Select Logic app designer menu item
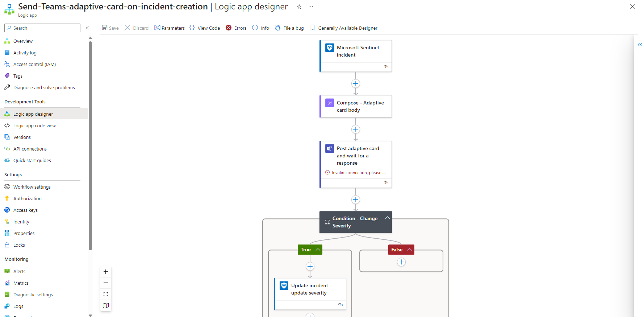This screenshot has height=317, width=644. (x=44, y=114)
